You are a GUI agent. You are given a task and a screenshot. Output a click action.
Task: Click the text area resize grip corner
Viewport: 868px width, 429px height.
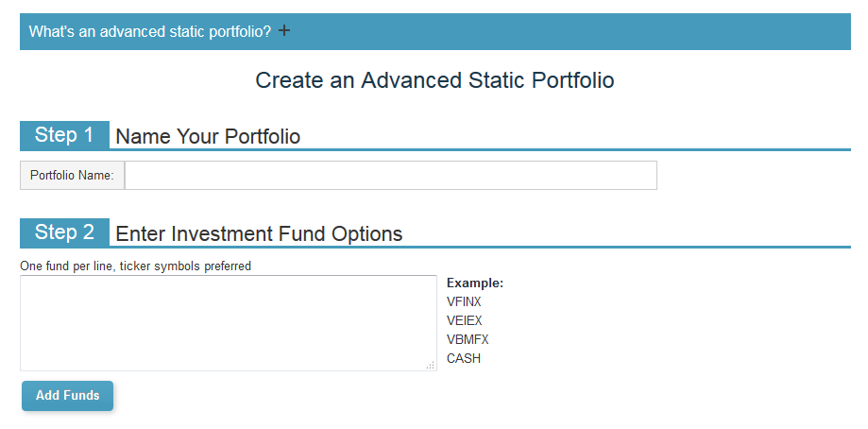click(431, 366)
